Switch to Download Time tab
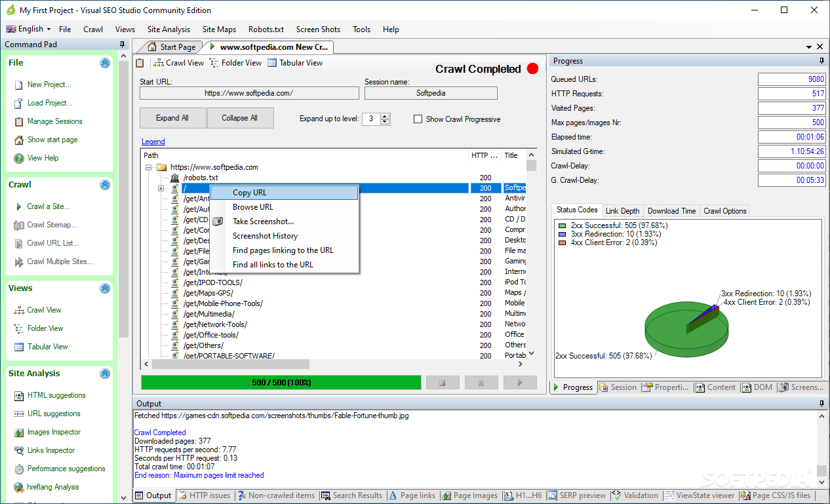The image size is (830, 504). pos(671,211)
